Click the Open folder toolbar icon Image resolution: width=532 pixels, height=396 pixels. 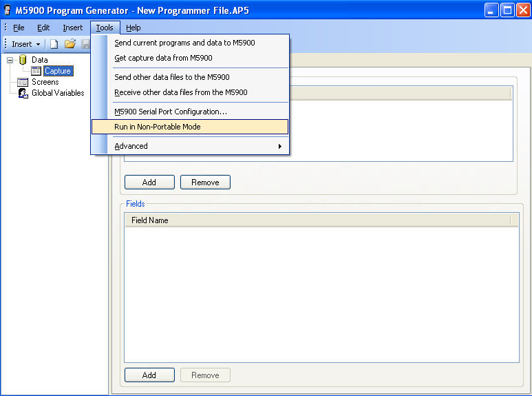click(70, 44)
